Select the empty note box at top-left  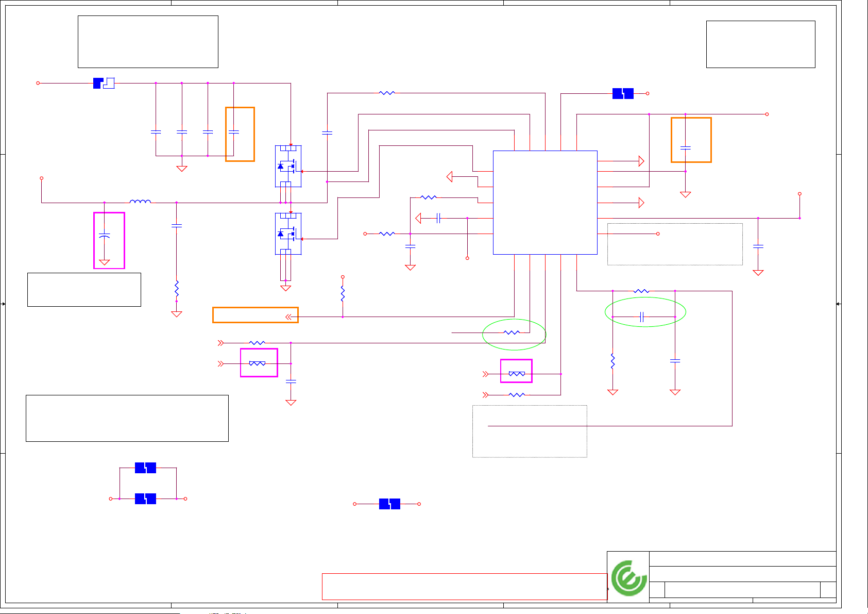pyautogui.click(x=148, y=42)
